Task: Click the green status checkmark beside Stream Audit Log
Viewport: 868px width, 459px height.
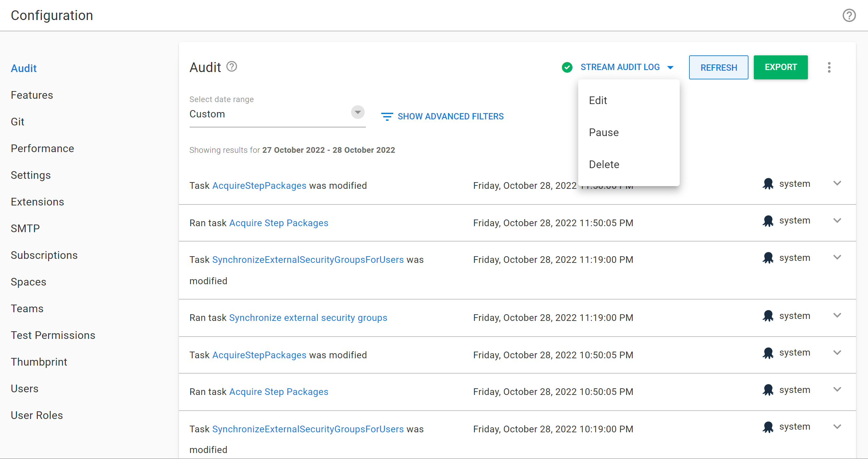Action: [567, 67]
